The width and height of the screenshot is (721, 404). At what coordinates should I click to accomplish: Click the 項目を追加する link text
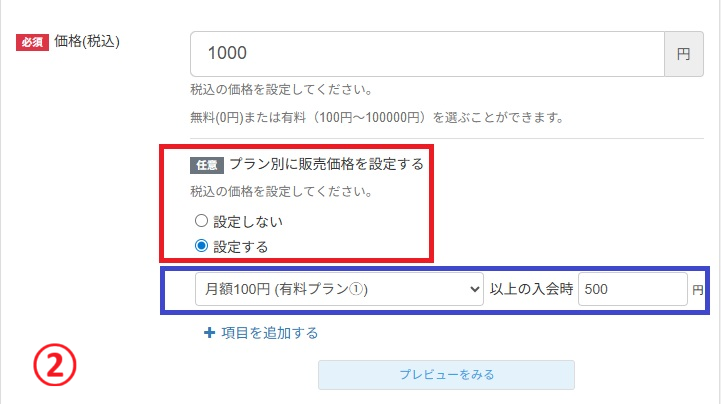coord(269,333)
